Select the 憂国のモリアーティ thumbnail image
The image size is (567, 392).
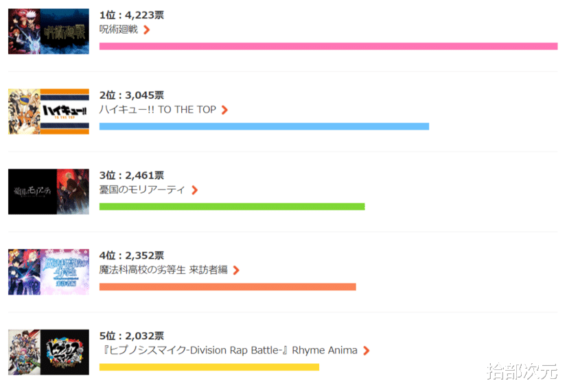click(x=49, y=192)
